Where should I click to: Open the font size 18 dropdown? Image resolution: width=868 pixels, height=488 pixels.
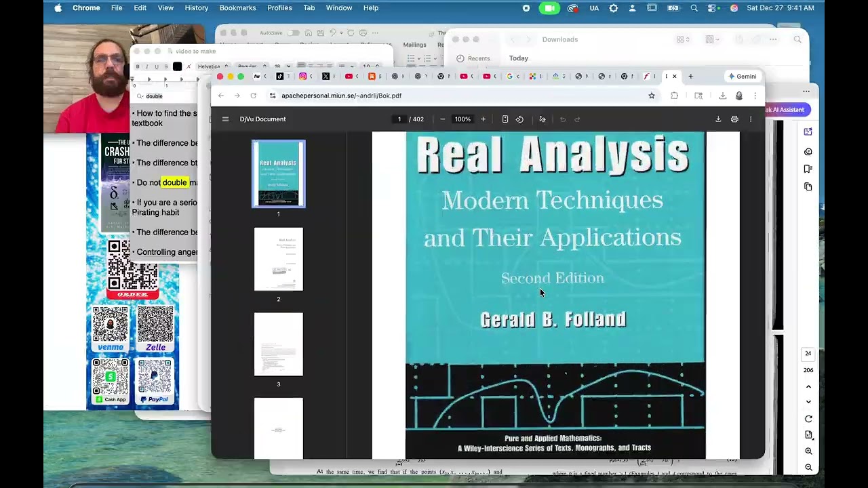pos(280,66)
